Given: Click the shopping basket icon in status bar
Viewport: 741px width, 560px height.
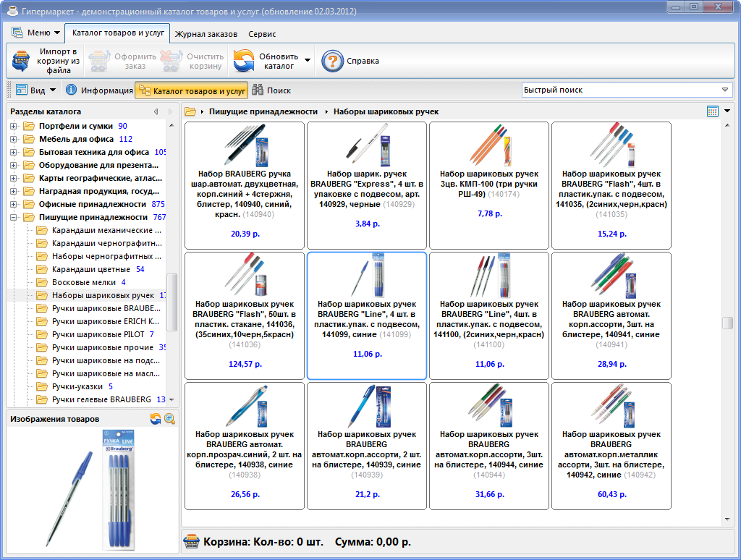Looking at the screenshot, I should click(191, 542).
